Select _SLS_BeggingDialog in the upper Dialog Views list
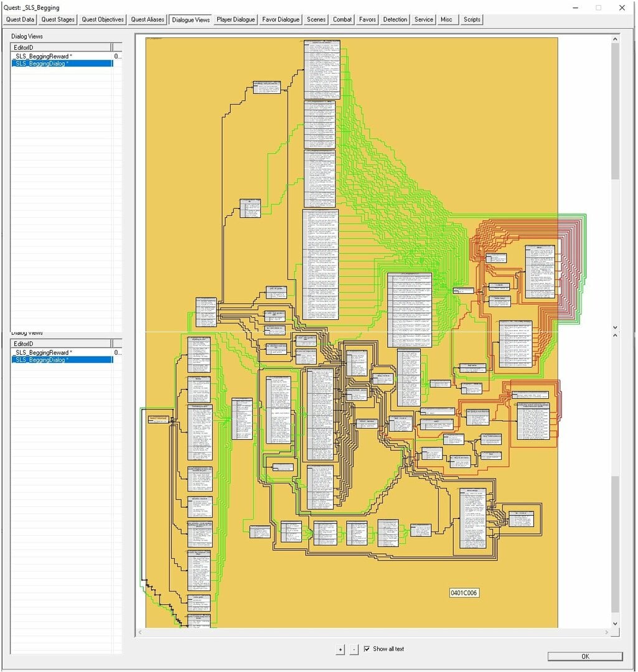 (x=62, y=63)
